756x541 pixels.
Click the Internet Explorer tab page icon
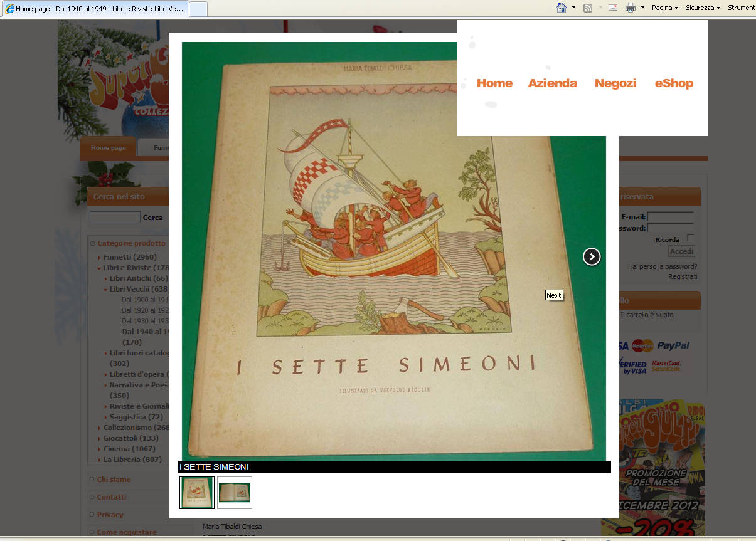click(10, 9)
